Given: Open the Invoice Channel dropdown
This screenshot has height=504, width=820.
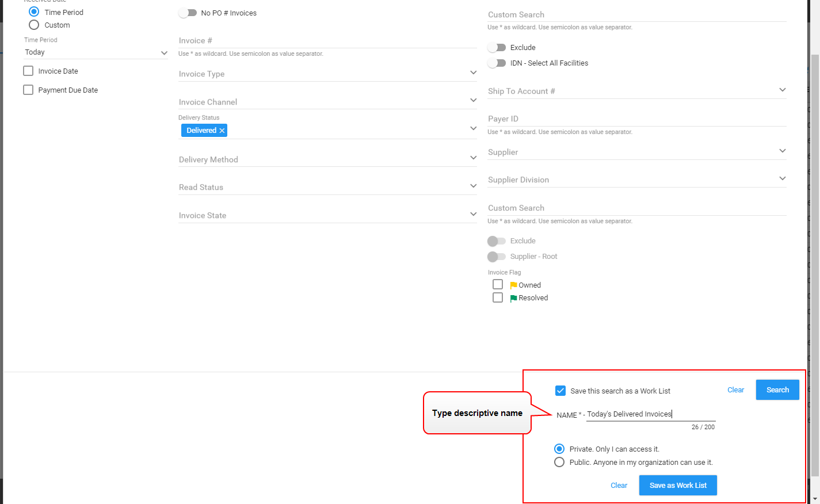Looking at the screenshot, I should (327, 102).
